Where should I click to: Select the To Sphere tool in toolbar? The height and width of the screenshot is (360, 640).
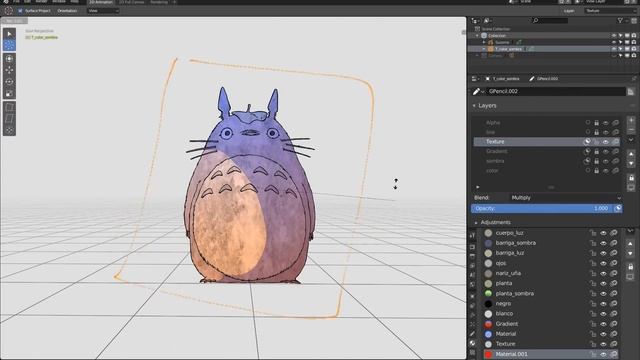coord(9,131)
